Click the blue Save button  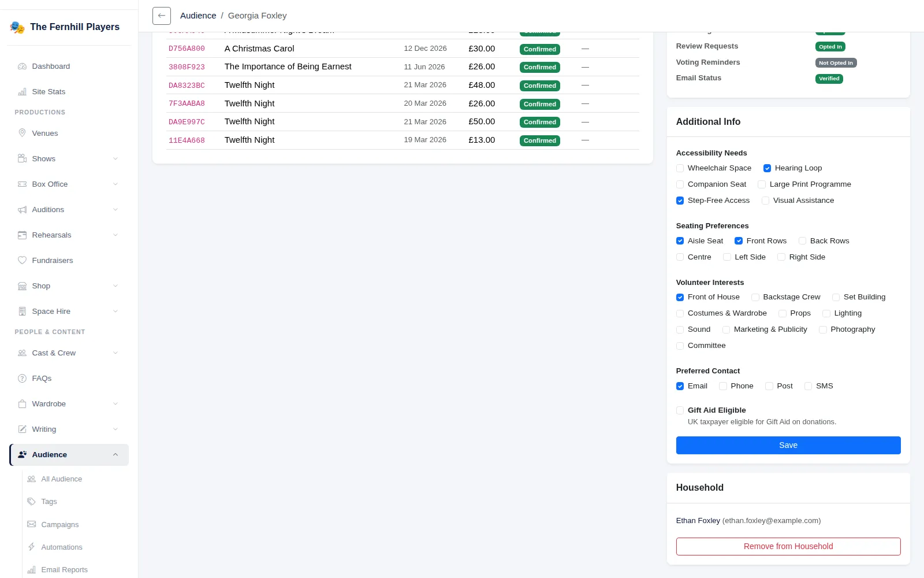(x=788, y=445)
